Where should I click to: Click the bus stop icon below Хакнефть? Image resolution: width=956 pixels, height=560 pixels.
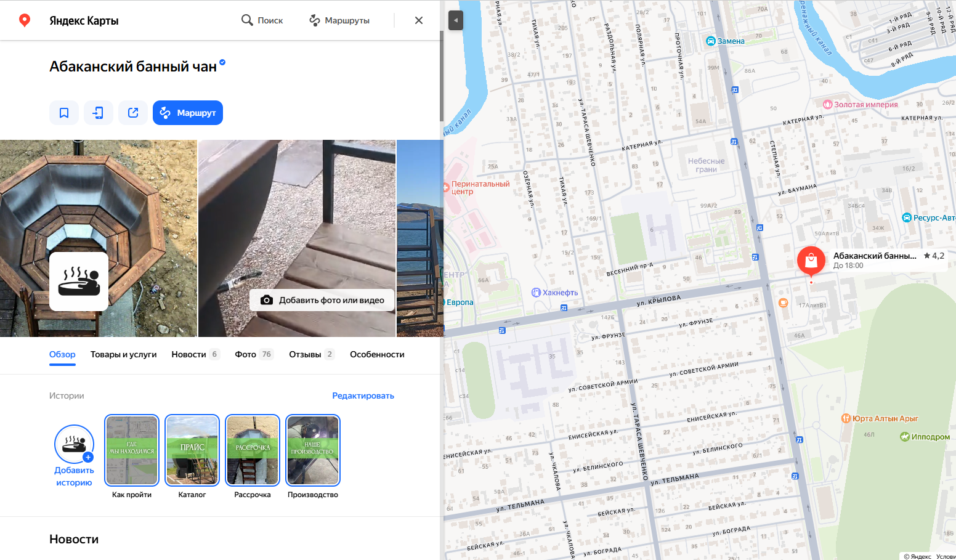pyautogui.click(x=564, y=308)
